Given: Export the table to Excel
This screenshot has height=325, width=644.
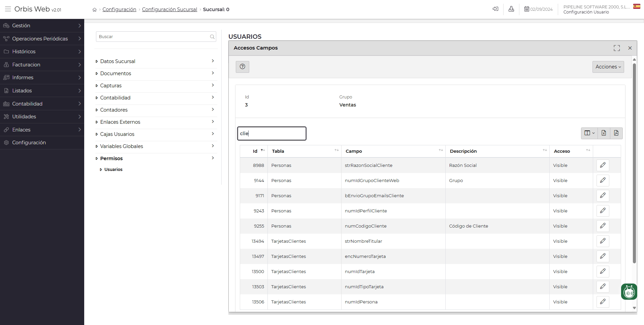Looking at the screenshot, I should (604, 133).
